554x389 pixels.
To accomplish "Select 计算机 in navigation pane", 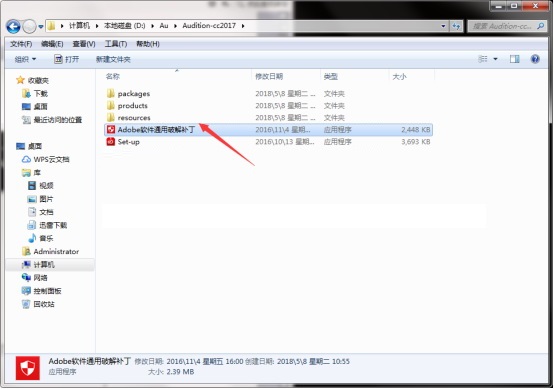I will 44,265.
